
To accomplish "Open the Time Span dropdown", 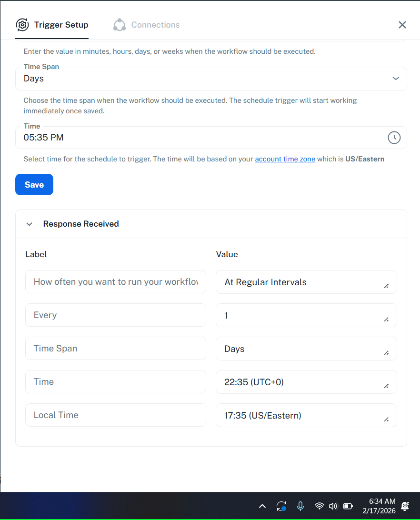I will click(211, 79).
